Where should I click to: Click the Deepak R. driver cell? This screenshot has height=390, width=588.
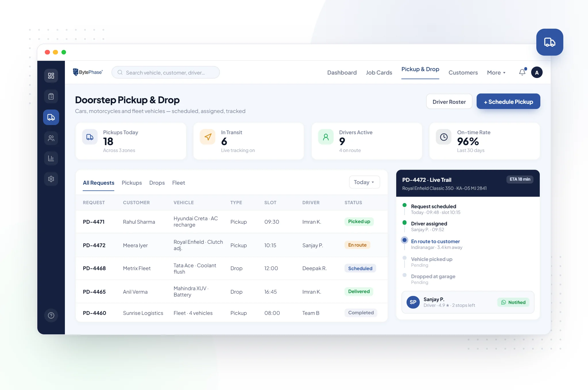tap(314, 268)
